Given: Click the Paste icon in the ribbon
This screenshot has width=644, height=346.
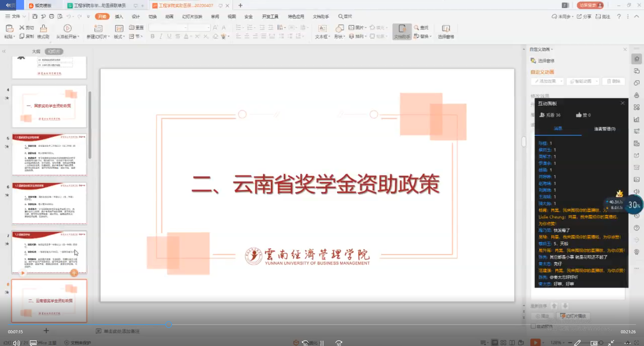Looking at the screenshot, I should (9, 29).
